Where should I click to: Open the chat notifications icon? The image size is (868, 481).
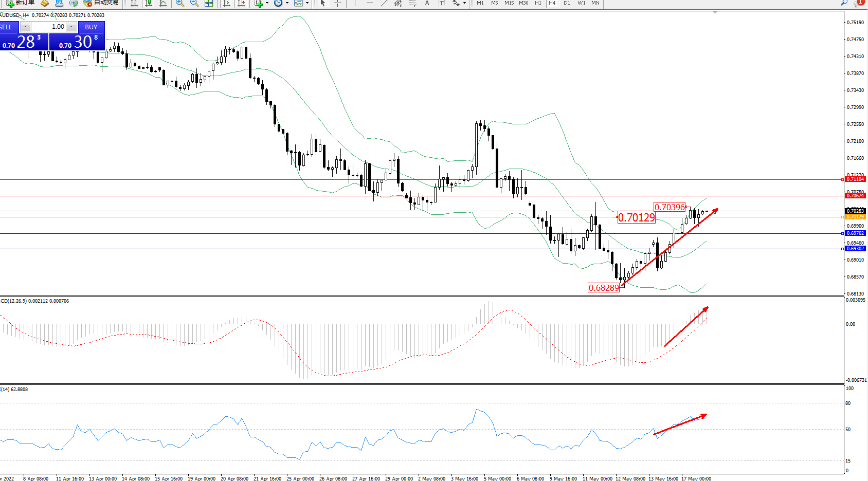pos(858,3)
